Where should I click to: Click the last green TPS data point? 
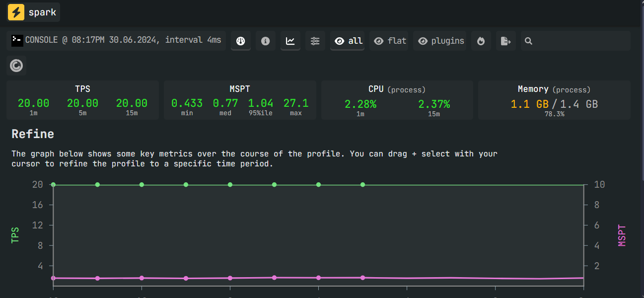363,185
